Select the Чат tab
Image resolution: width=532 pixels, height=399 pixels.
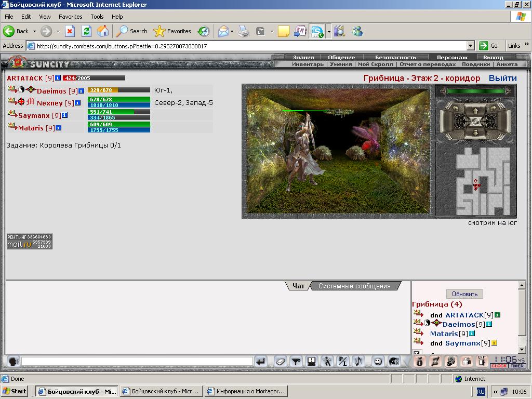click(x=298, y=286)
